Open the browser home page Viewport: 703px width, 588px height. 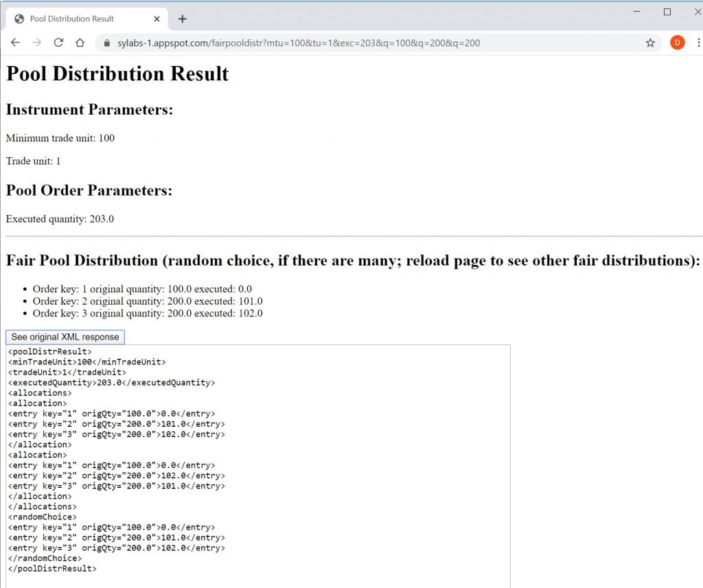[80, 43]
